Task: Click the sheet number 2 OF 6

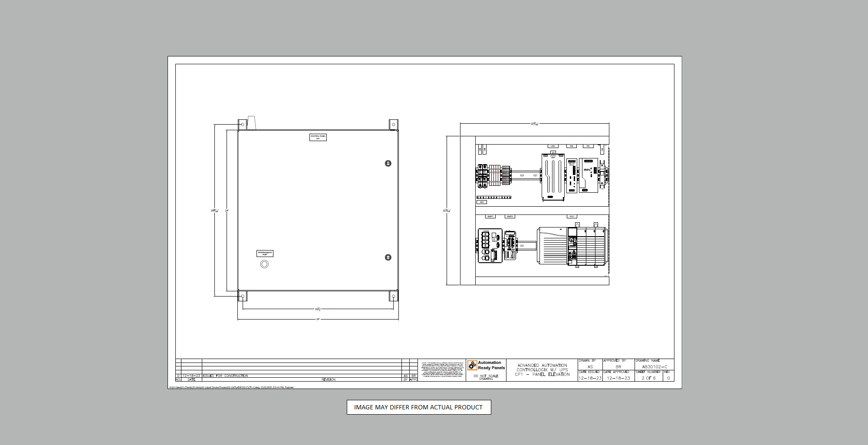Action: [x=648, y=378]
